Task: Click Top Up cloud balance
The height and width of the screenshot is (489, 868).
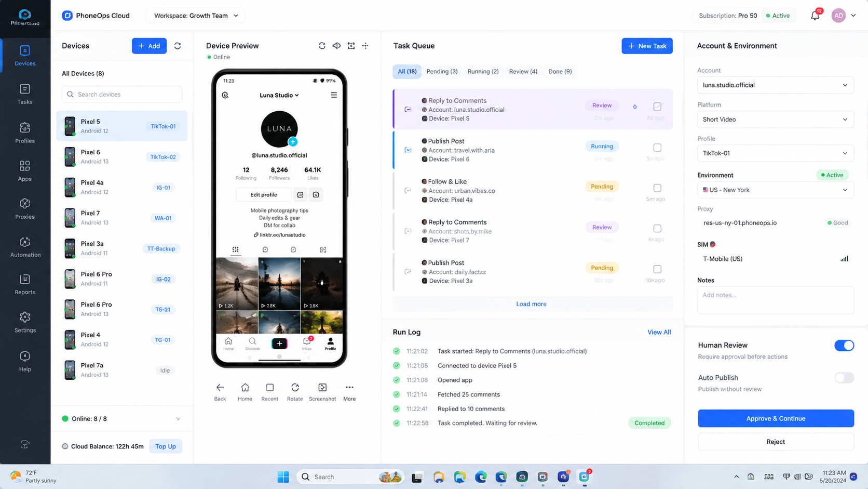Action: (x=166, y=446)
